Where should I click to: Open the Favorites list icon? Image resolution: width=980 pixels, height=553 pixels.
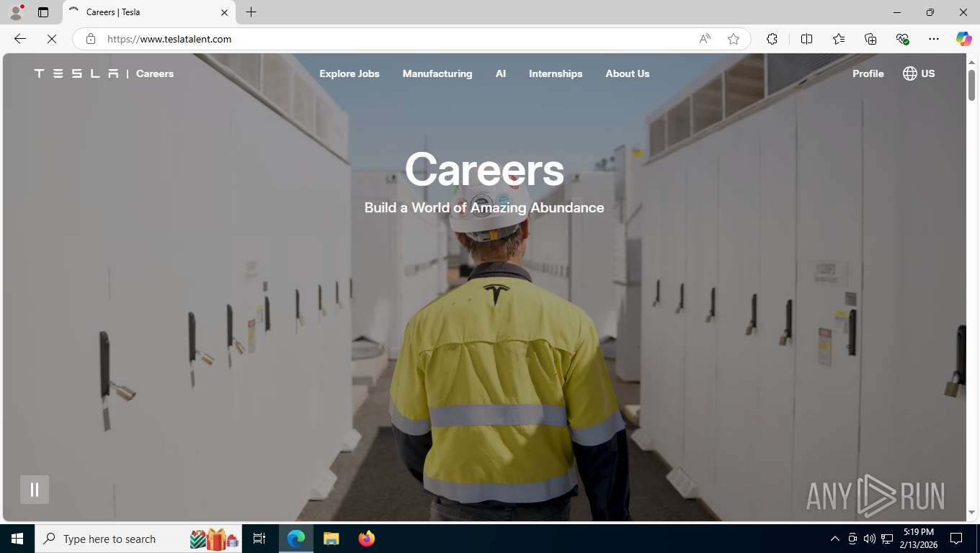[839, 39]
